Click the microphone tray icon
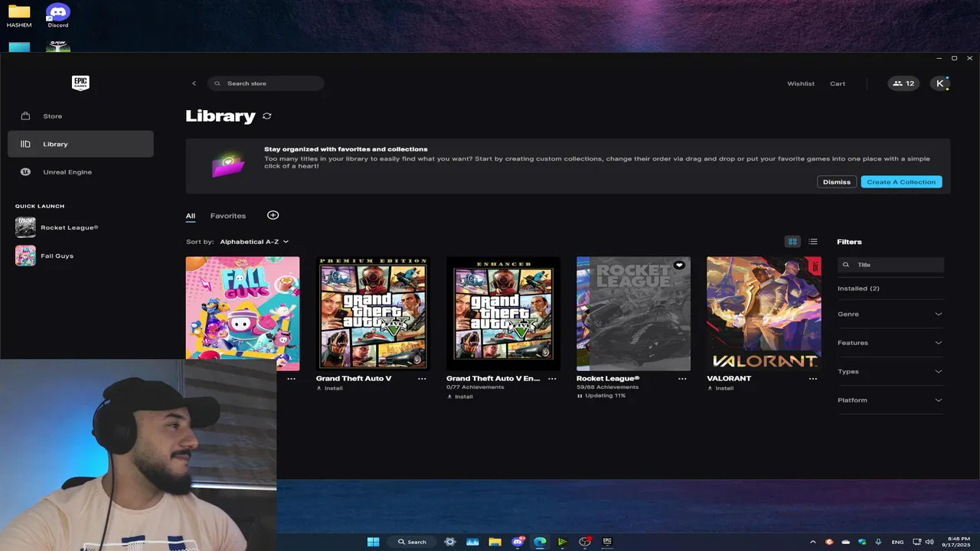Viewport: 980px width, 551px height. [x=878, y=542]
